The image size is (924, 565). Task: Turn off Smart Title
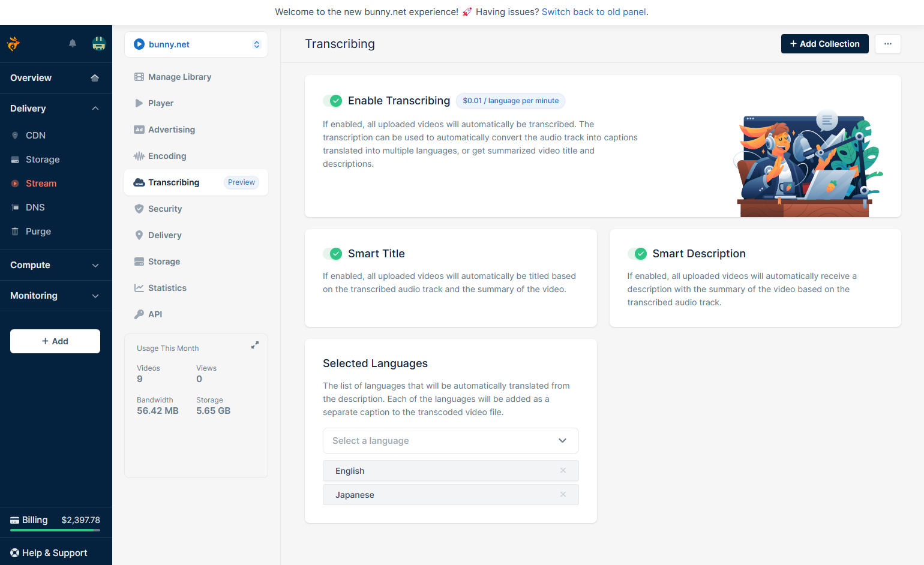[x=333, y=254]
